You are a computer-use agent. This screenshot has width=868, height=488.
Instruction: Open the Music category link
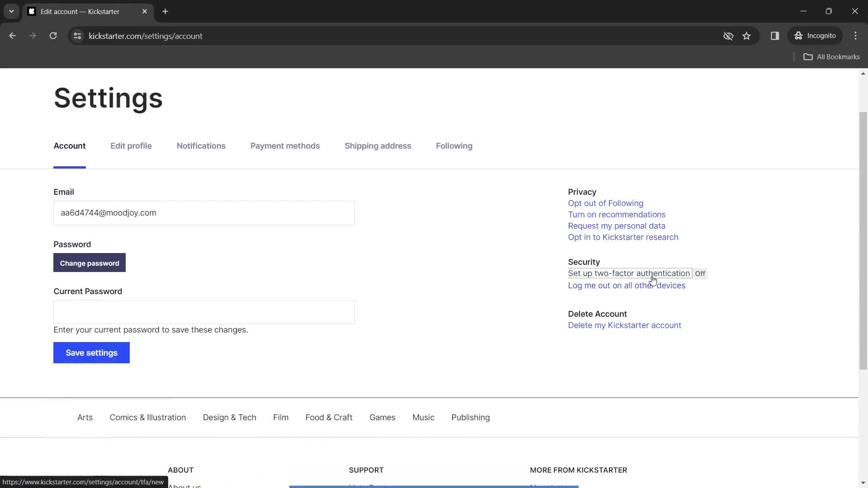click(x=423, y=418)
